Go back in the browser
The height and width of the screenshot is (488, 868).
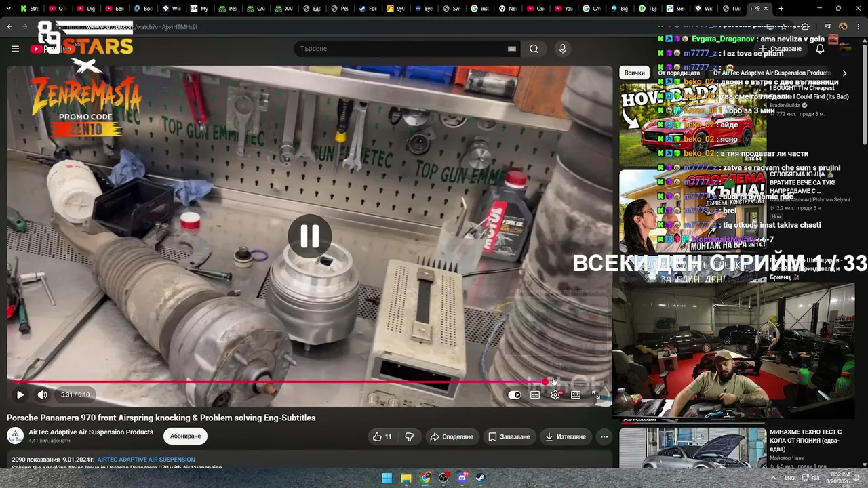[x=9, y=27]
